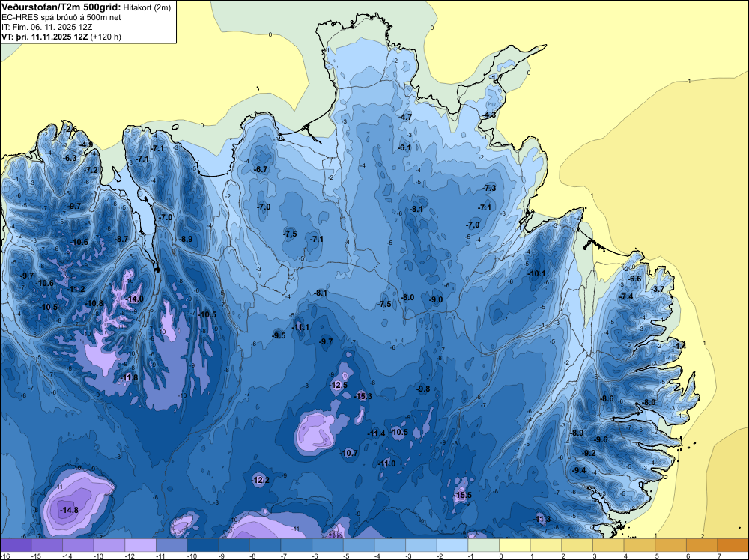Image resolution: width=749 pixels, height=560 pixels.
Task: Click the legend swatch between -12 and -11
Action: [141, 545]
